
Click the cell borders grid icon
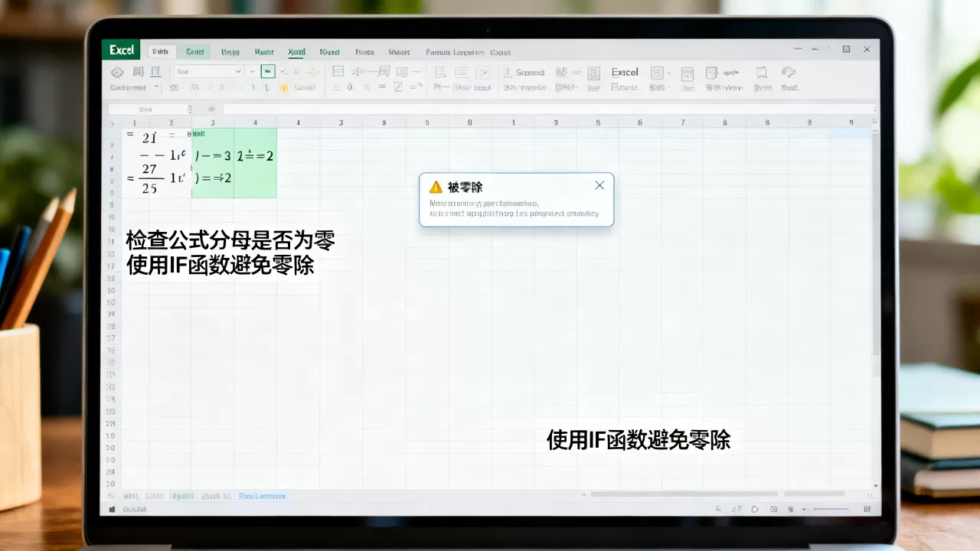(338, 72)
